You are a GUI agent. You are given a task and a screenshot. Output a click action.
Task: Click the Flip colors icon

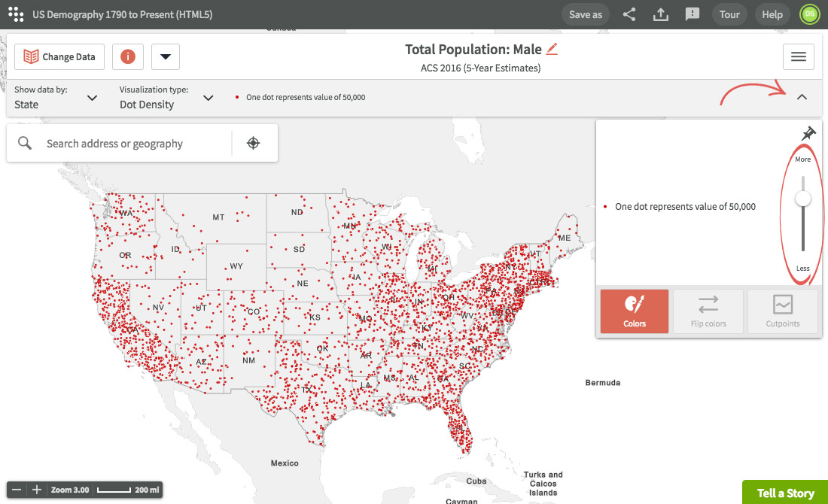[x=708, y=311]
